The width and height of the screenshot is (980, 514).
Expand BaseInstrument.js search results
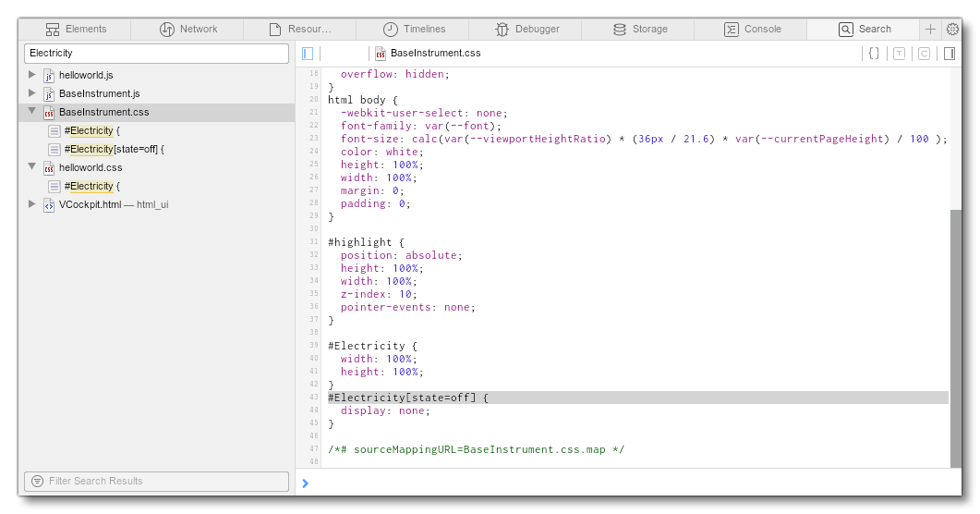click(32, 93)
